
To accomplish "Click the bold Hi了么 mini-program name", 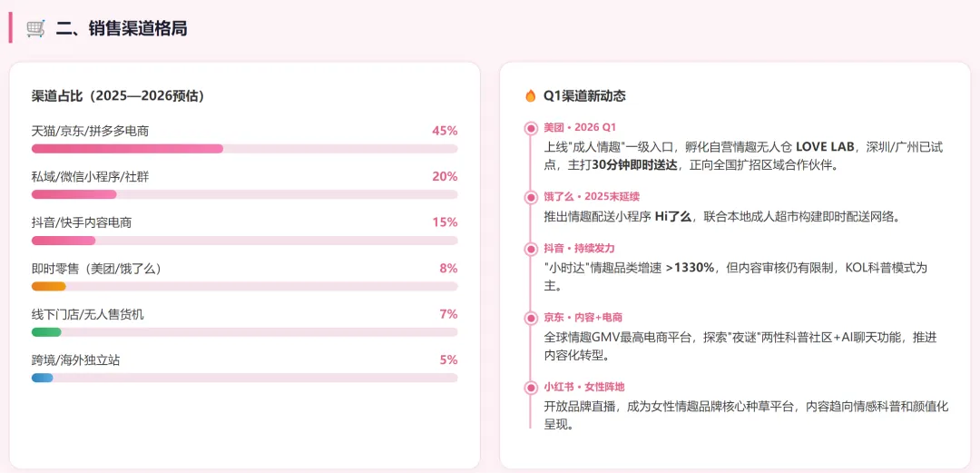I will [x=674, y=216].
